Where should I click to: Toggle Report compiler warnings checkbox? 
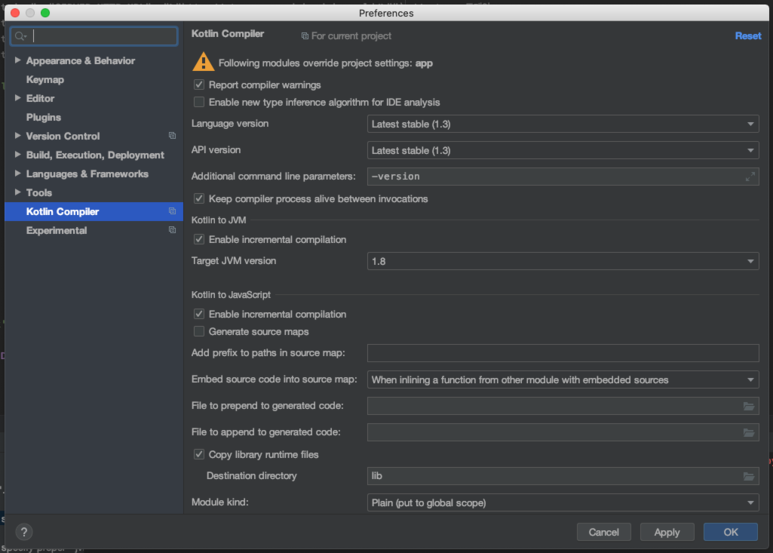pos(199,85)
